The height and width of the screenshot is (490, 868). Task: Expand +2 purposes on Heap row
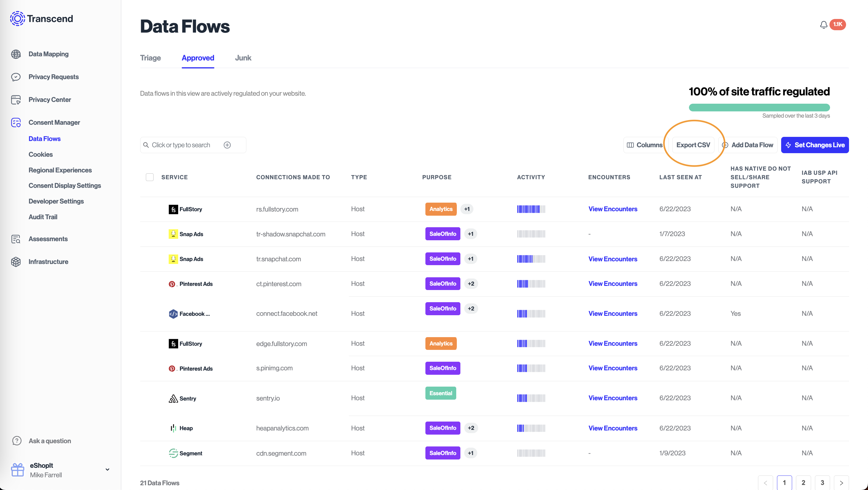click(x=471, y=428)
